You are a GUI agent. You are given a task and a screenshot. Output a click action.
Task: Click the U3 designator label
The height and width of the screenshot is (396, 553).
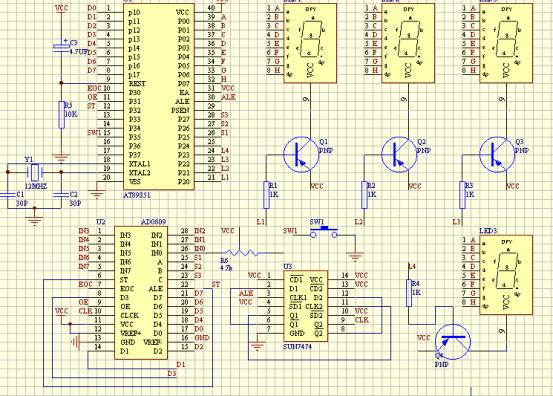pos(288,266)
